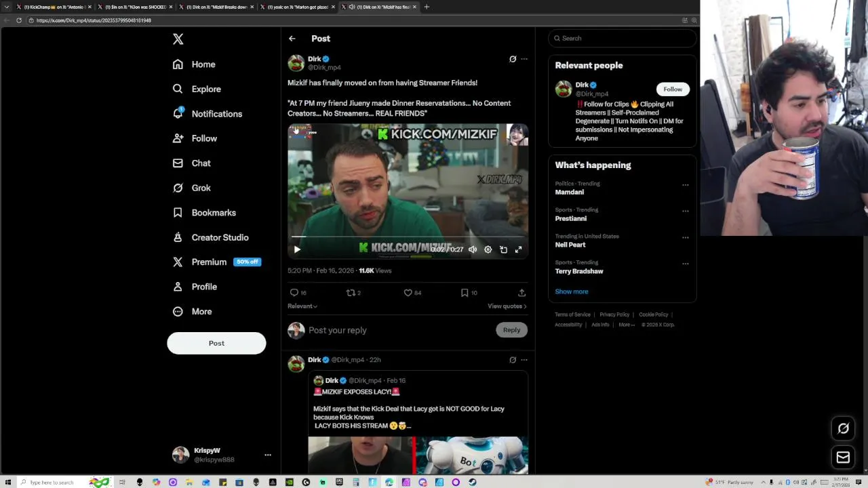This screenshot has height=488, width=868.
Task: Open the floating Grok button
Action: coord(843,428)
